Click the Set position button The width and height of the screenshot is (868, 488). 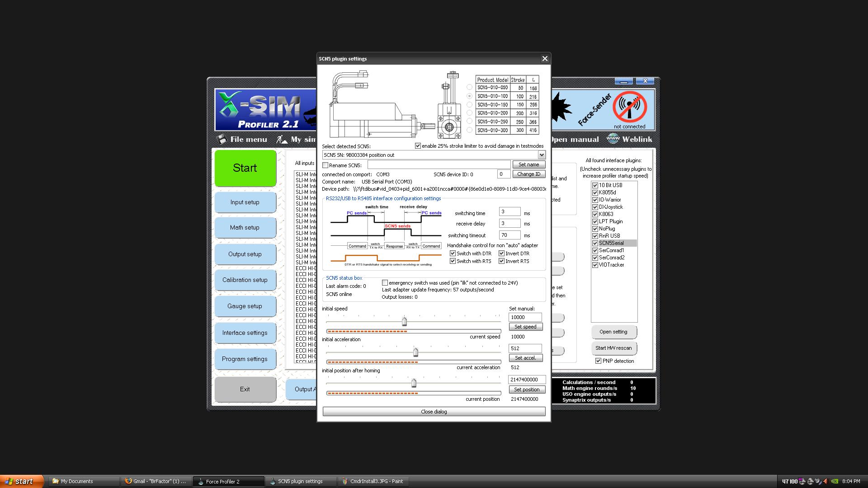527,389
